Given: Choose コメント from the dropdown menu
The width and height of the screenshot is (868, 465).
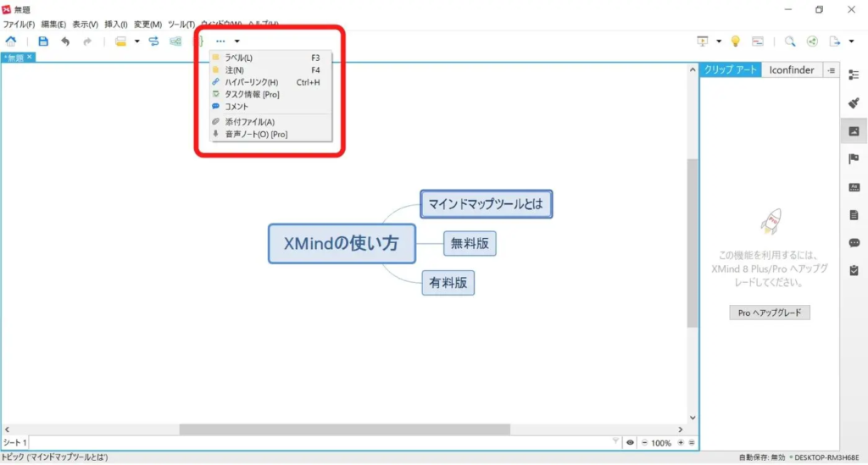Looking at the screenshot, I should tap(270, 107).
